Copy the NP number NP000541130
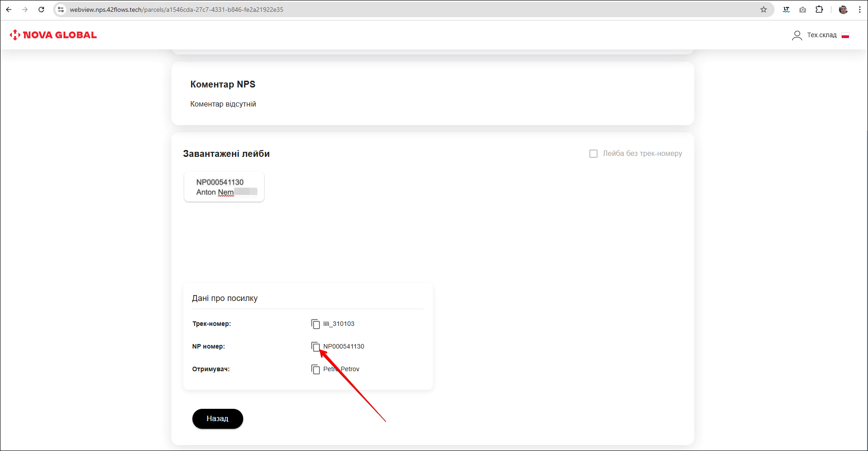This screenshot has width=868, height=451. pos(315,347)
